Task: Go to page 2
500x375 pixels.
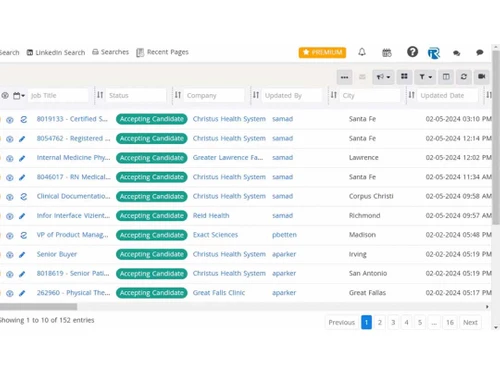Action: pos(380,322)
